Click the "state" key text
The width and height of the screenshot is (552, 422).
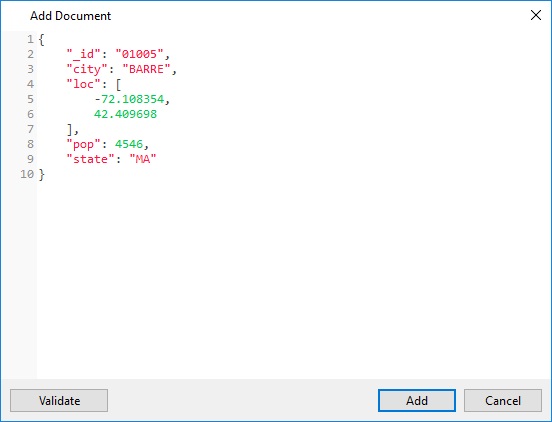click(x=91, y=159)
